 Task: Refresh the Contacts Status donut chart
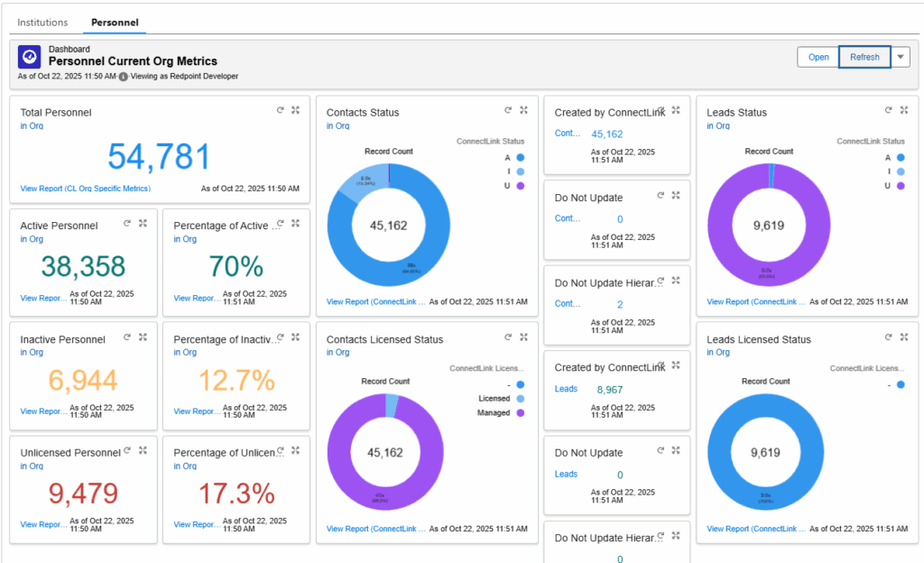[x=508, y=109]
